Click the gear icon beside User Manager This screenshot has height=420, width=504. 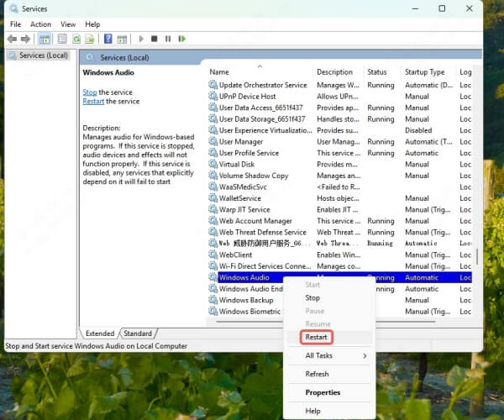[213, 141]
